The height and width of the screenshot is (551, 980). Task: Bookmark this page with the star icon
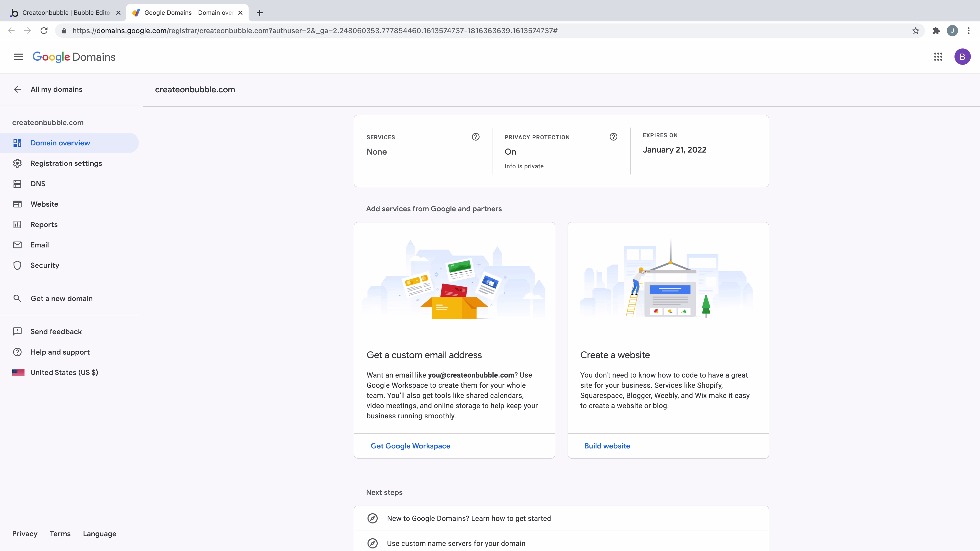[915, 31]
